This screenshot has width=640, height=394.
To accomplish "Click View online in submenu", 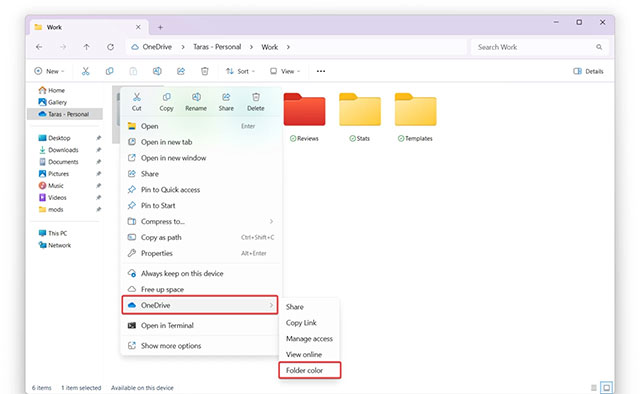I will click(x=309, y=354).
